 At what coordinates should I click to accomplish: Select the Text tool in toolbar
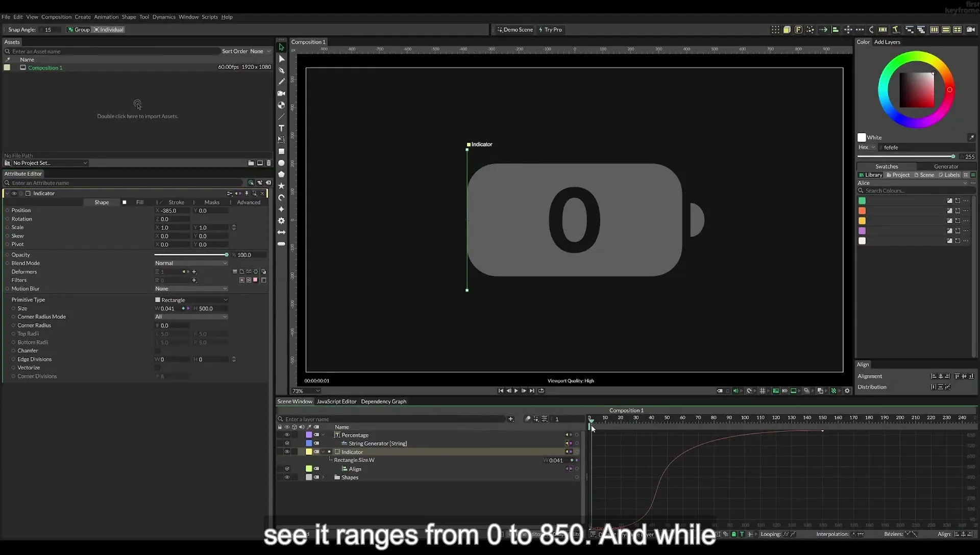click(281, 128)
